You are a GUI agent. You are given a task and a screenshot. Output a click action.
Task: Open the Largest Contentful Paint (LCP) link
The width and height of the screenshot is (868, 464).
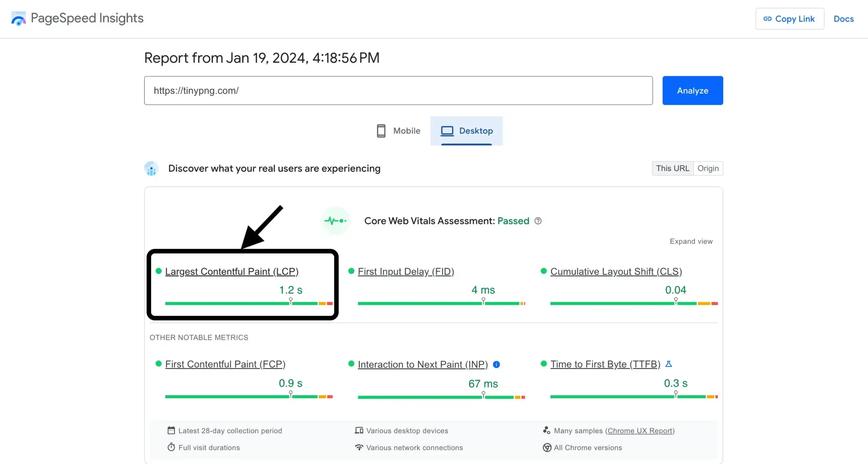[x=232, y=271]
